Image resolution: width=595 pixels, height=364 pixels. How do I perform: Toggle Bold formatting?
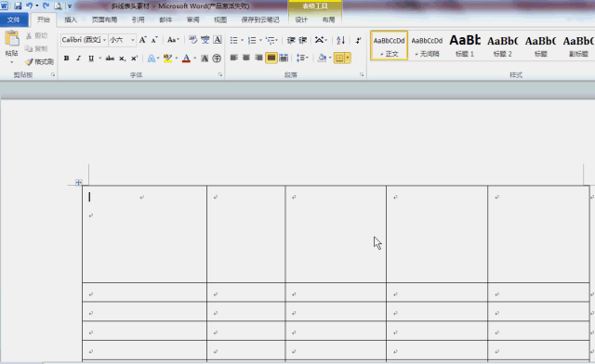coord(66,58)
